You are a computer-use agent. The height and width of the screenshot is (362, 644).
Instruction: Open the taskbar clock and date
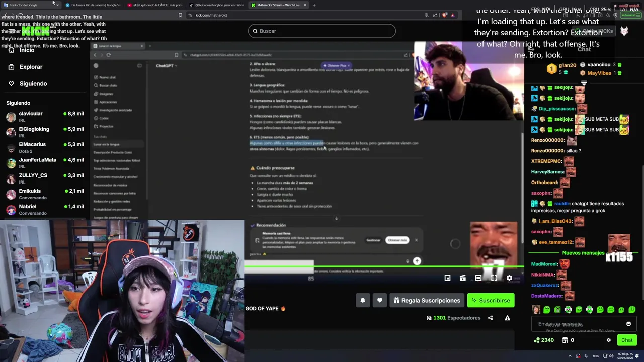624,356
